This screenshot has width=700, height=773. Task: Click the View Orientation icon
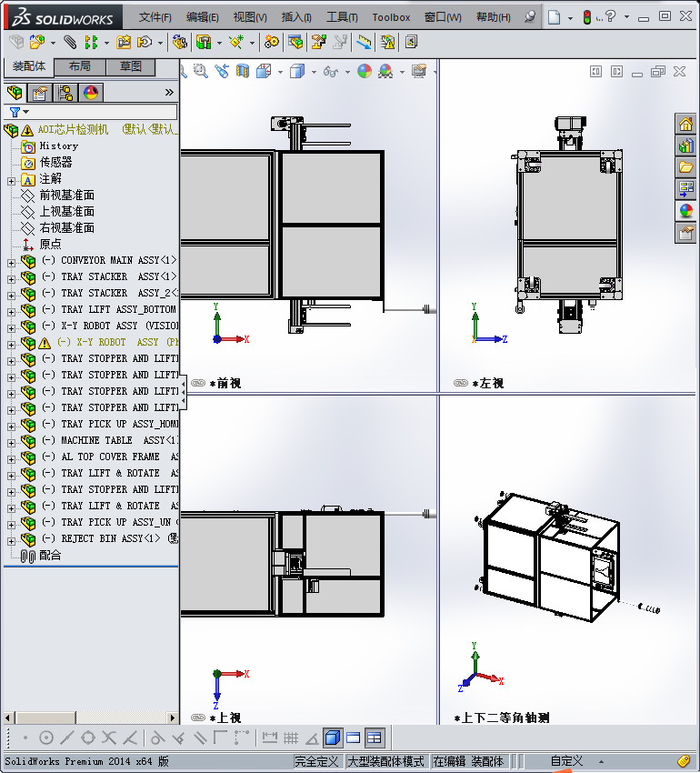(264, 72)
